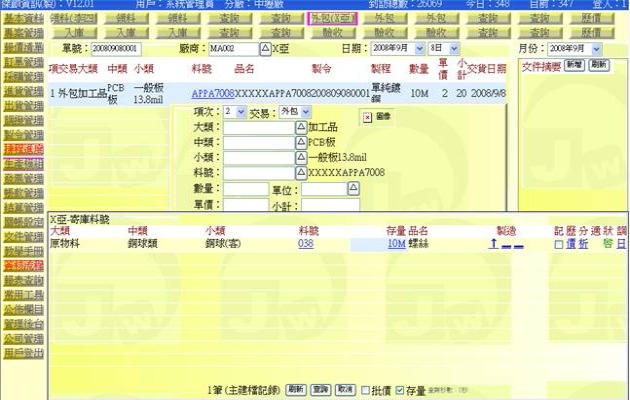Click the 查詢 button at the bottom
The width and height of the screenshot is (630, 400).
(320, 389)
